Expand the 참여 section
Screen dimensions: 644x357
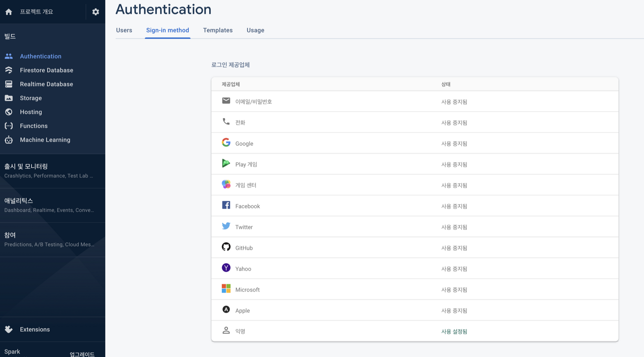point(53,240)
